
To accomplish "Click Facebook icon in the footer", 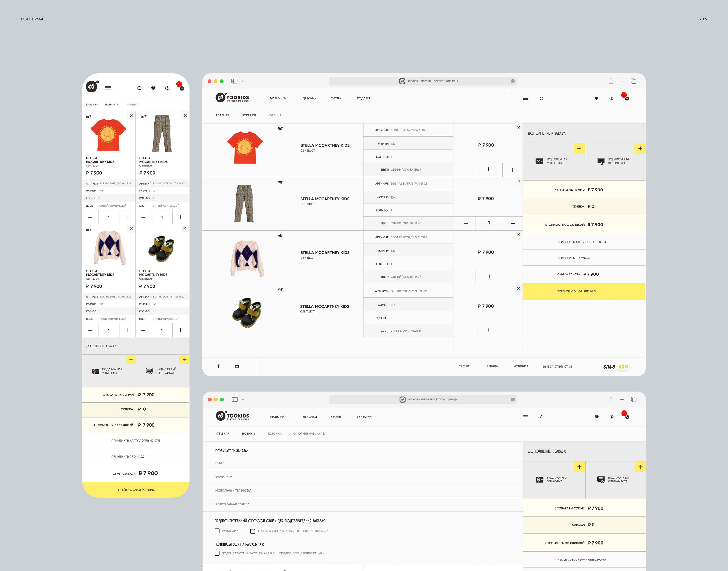I will [x=218, y=366].
